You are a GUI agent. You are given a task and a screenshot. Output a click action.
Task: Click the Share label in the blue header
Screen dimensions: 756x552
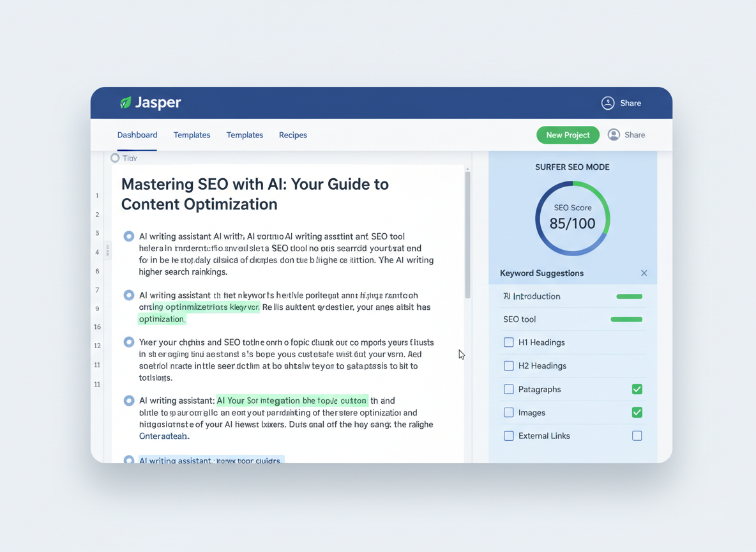click(x=630, y=103)
